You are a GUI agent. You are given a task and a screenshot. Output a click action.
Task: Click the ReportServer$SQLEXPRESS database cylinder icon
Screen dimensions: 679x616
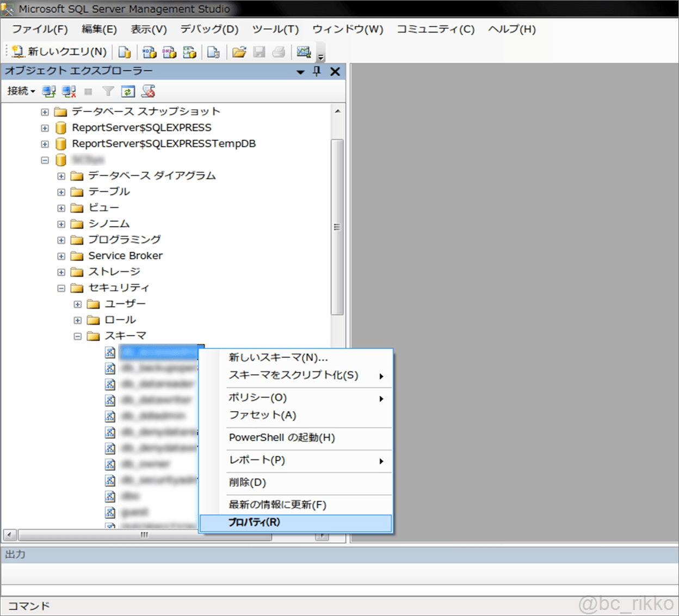click(61, 128)
